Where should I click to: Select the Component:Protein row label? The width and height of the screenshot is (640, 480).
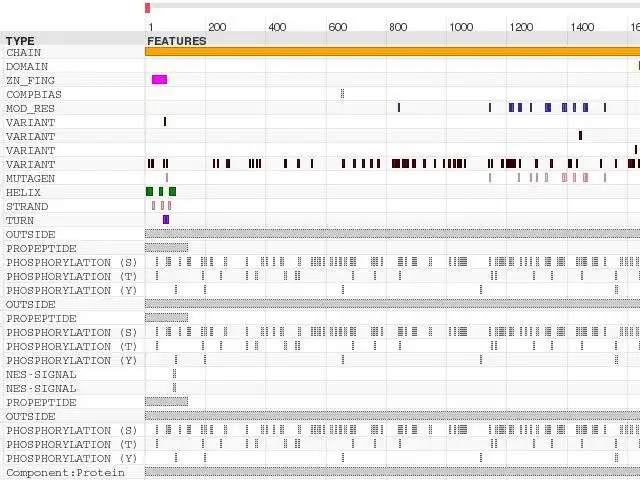click(x=65, y=473)
